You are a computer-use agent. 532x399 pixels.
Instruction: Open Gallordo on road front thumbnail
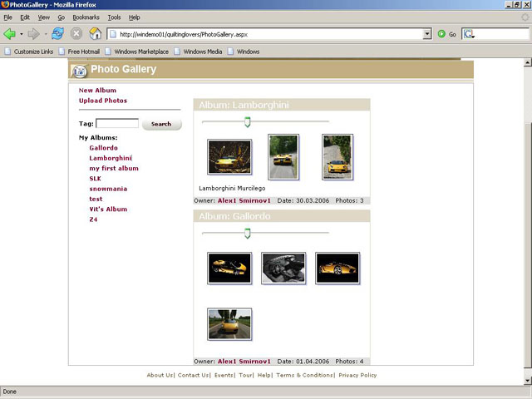point(229,324)
